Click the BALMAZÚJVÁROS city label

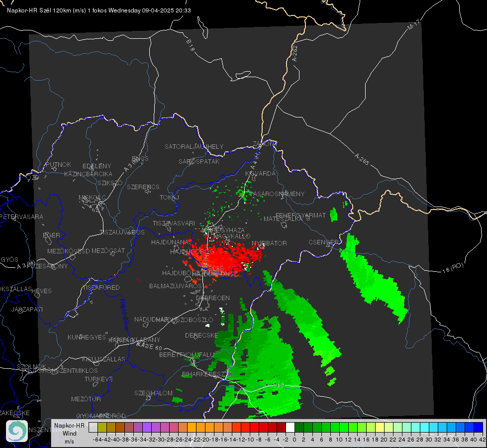coord(176,286)
